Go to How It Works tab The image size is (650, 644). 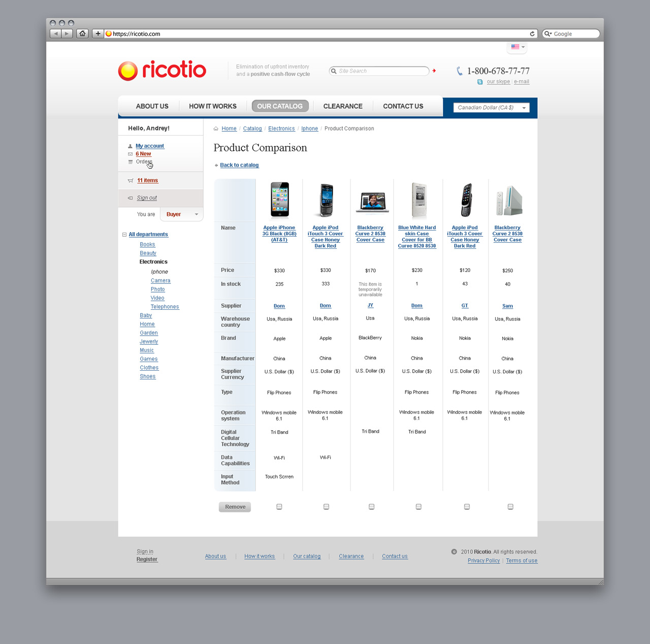pyautogui.click(x=212, y=106)
